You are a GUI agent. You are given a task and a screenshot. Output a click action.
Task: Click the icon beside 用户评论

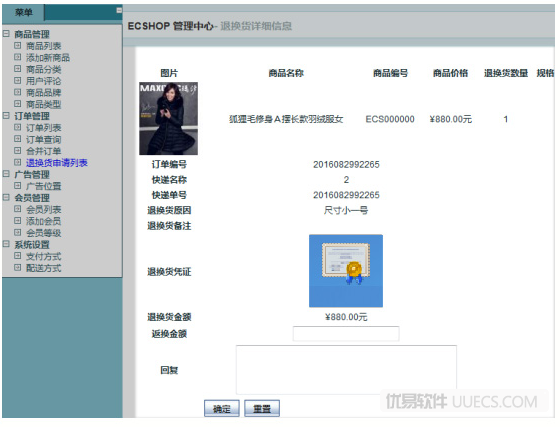(x=18, y=80)
